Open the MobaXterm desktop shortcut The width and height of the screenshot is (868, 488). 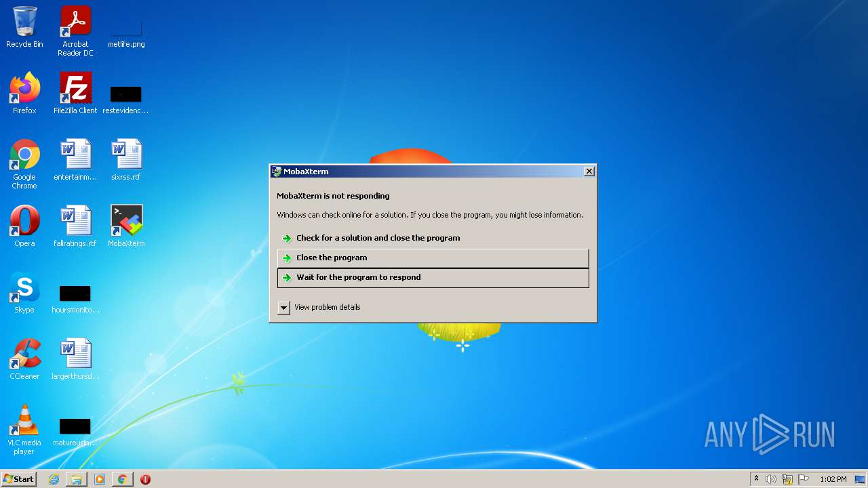click(126, 226)
